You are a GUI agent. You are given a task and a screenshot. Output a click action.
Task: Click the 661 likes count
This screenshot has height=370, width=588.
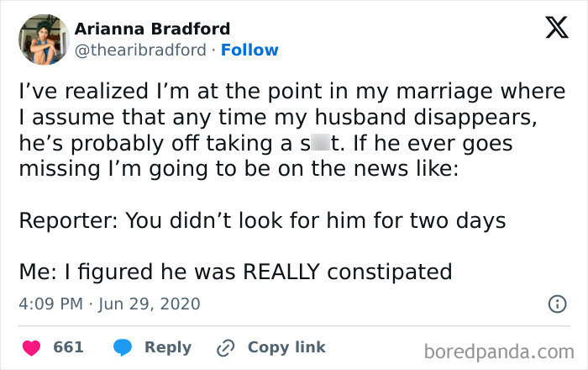[x=68, y=347]
